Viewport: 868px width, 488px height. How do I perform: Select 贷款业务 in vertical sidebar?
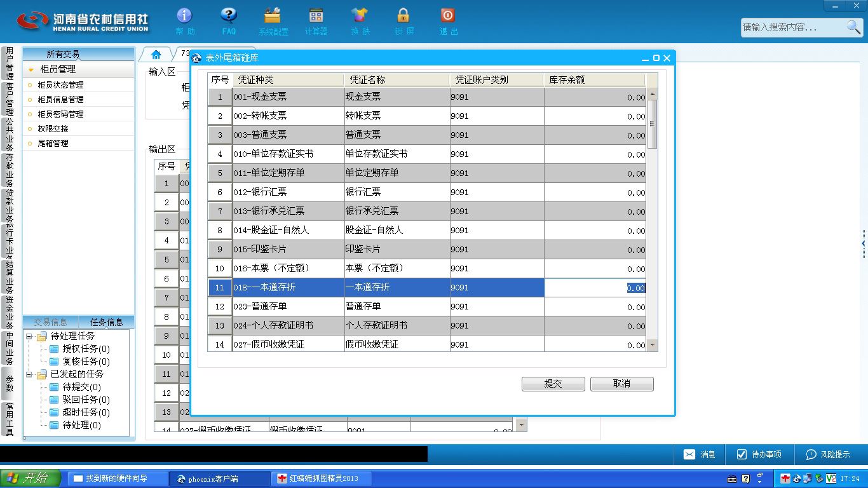10,206
